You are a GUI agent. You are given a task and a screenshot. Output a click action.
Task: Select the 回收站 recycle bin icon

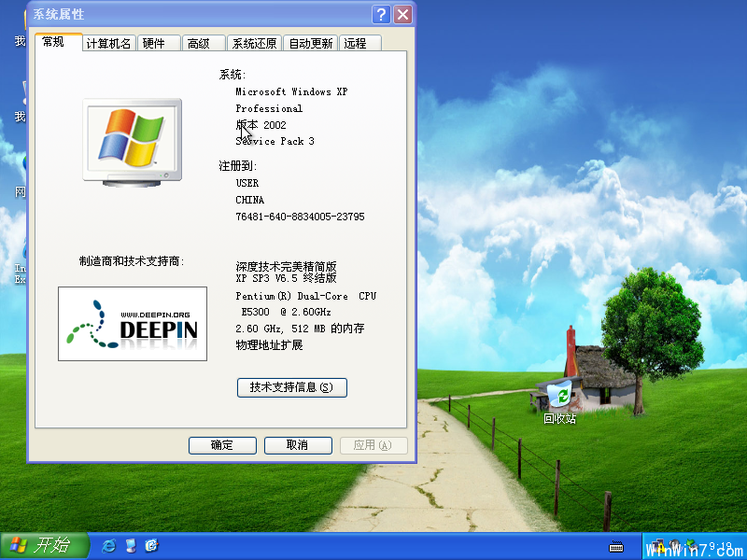click(559, 402)
